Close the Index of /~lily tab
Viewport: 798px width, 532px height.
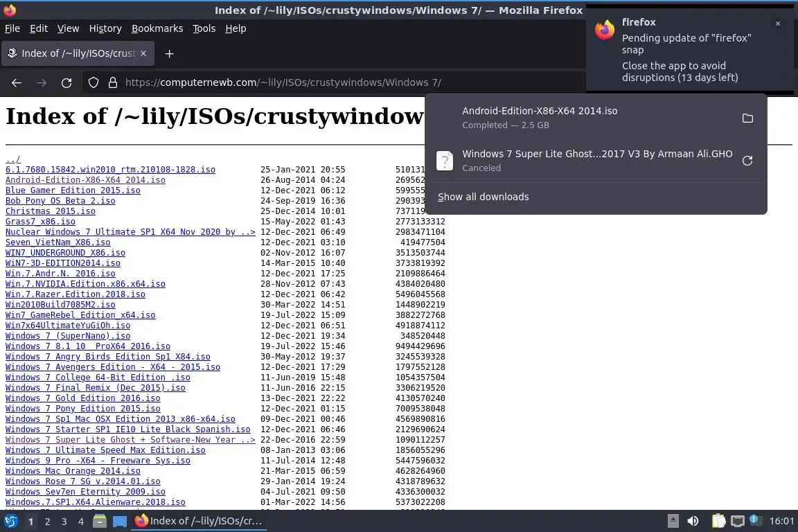(x=143, y=53)
